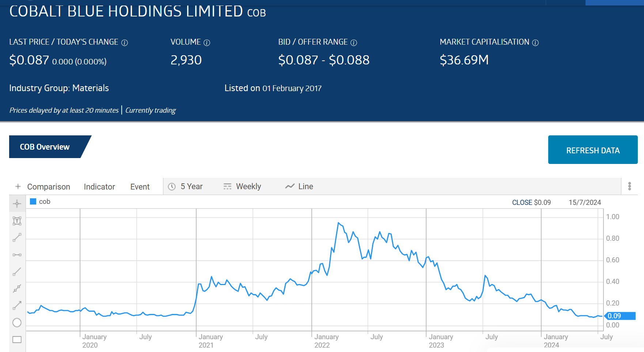Select the crosshair cursor tool

coord(17,204)
